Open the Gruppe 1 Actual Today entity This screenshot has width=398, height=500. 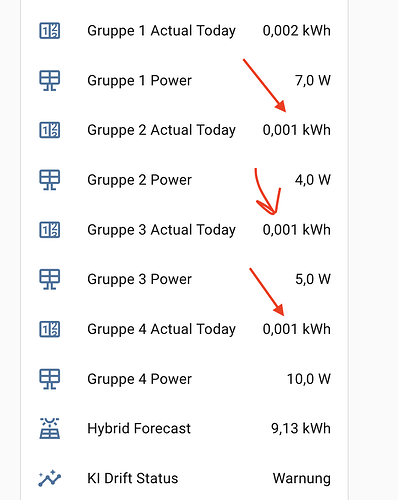(x=161, y=31)
